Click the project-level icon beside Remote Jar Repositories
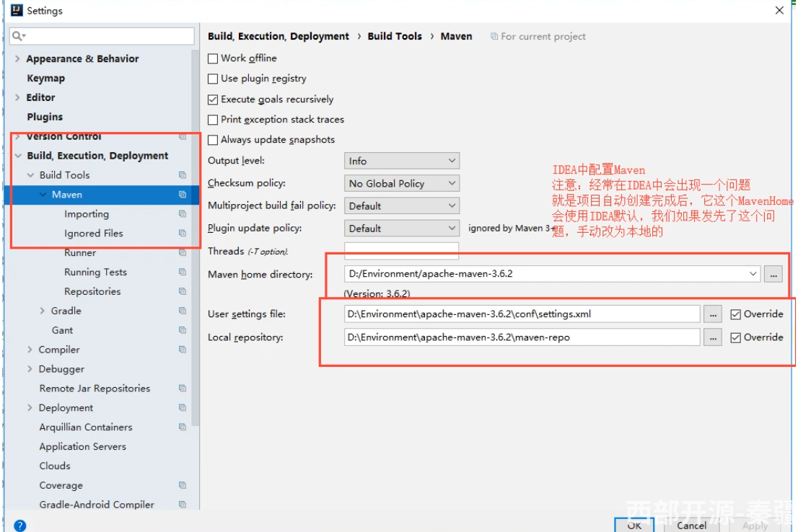This screenshot has width=798, height=532. coord(183,388)
